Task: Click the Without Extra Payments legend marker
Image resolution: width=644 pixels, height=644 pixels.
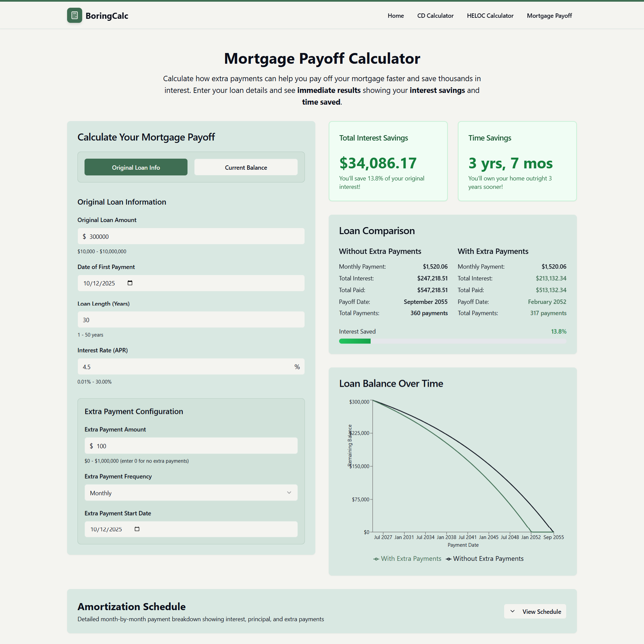Action: [x=448, y=559]
